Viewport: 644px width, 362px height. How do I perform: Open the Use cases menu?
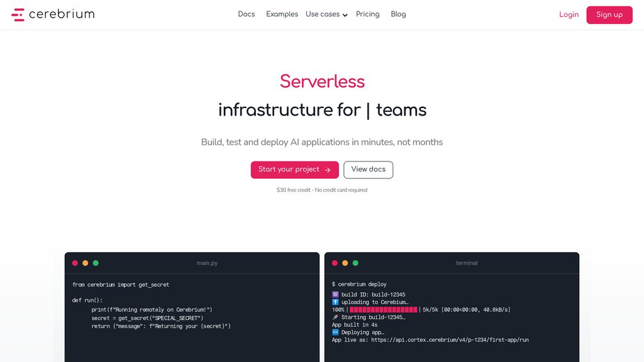tap(326, 14)
